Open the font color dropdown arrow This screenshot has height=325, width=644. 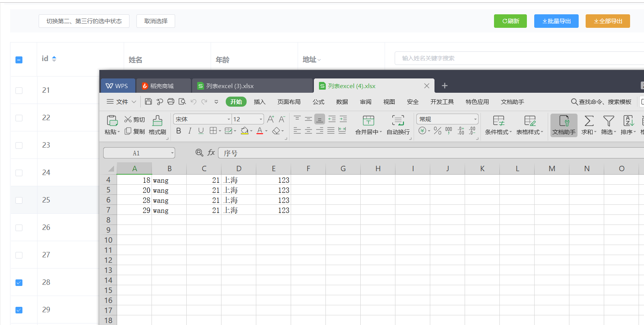click(266, 131)
